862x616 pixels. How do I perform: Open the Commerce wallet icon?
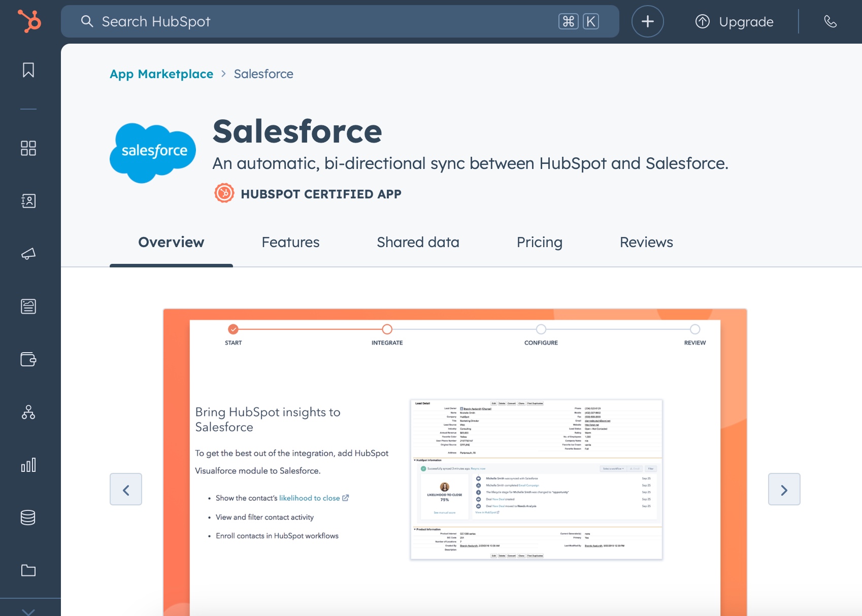coord(28,360)
